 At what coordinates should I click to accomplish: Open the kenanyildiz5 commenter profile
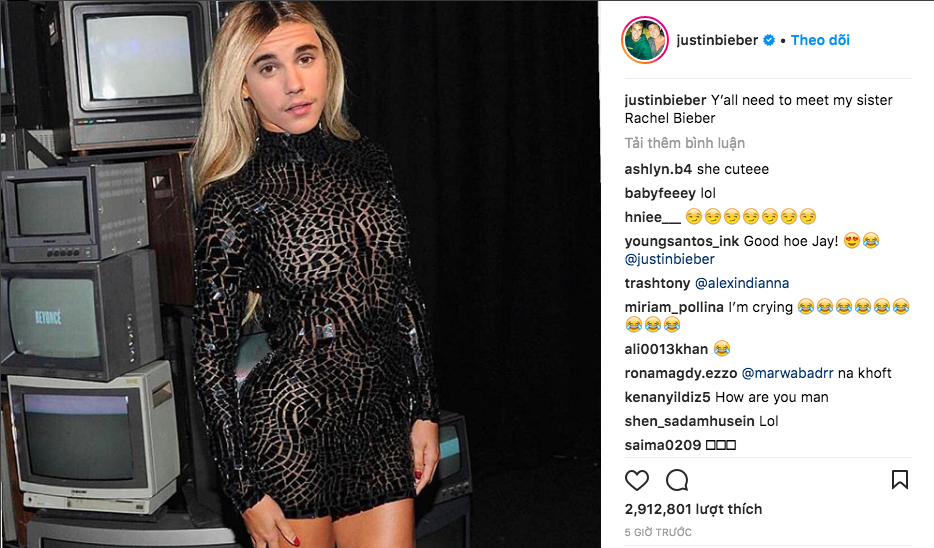pos(668,397)
